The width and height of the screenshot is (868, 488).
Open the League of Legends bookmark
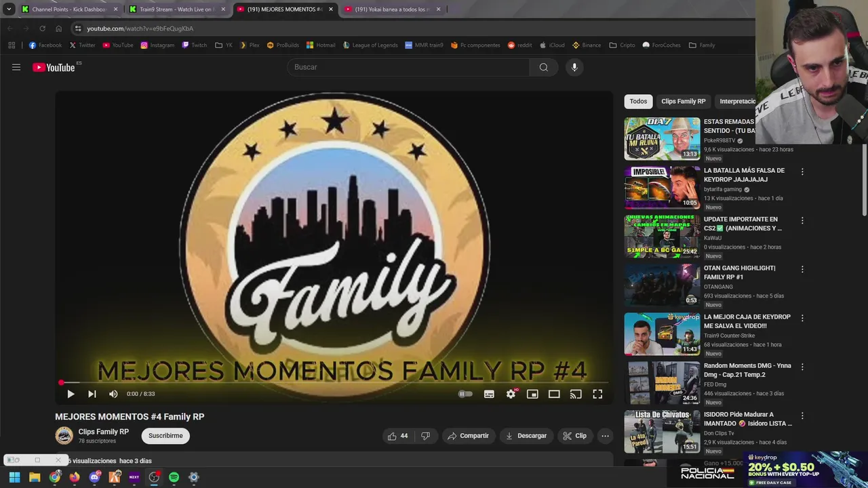(x=370, y=45)
